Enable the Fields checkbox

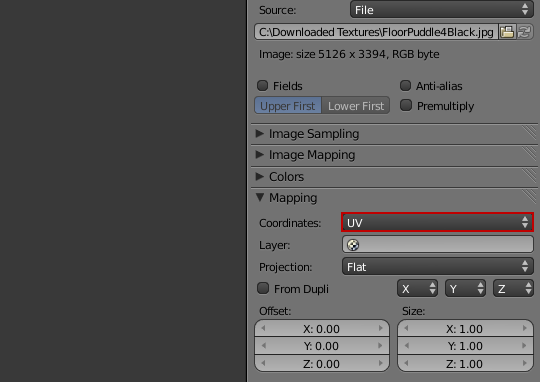pos(262,85)
